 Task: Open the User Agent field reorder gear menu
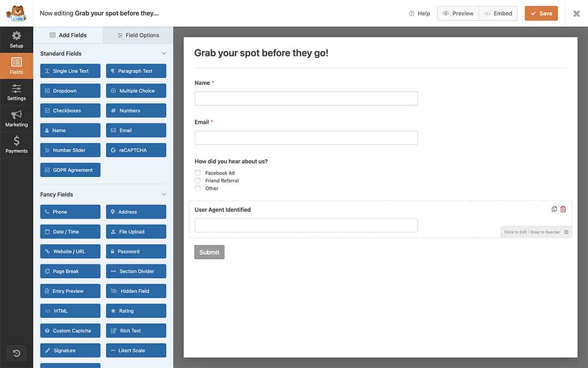[566, 231]
